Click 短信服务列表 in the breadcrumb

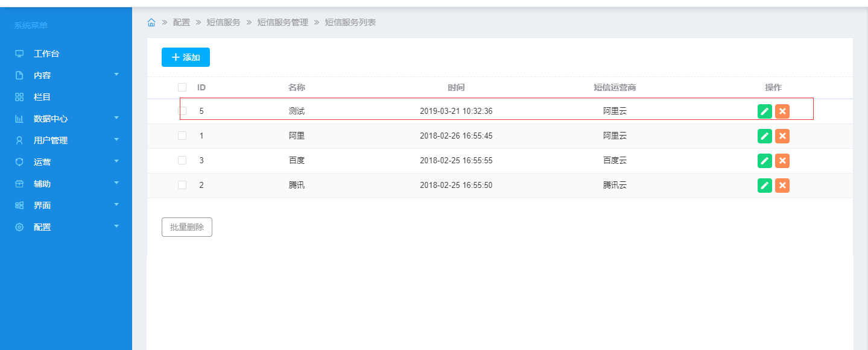[350, 22]
